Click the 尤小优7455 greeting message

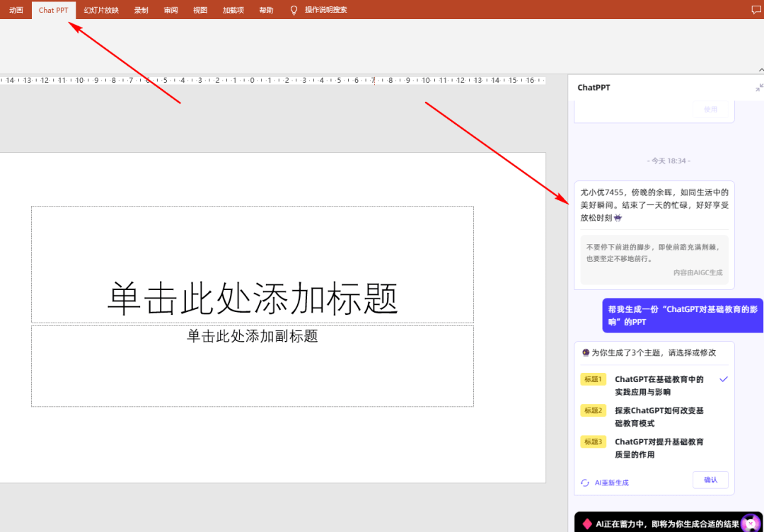654,205
